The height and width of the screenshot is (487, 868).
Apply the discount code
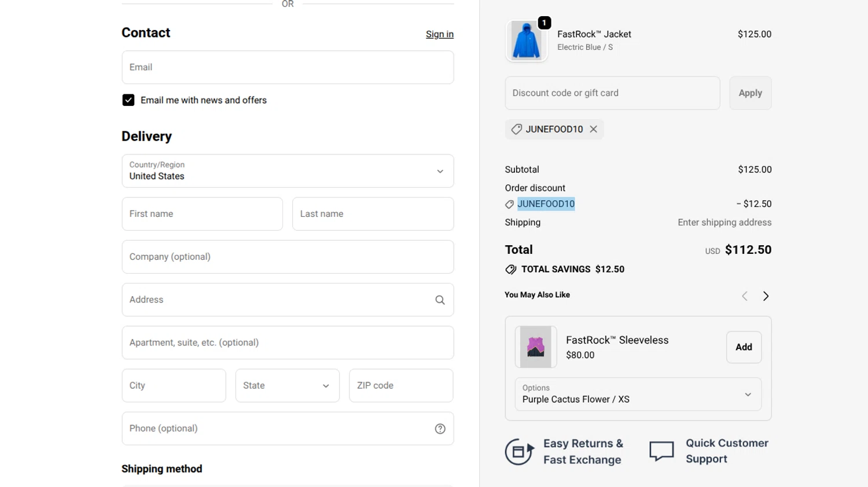click(x=751, y=93)
